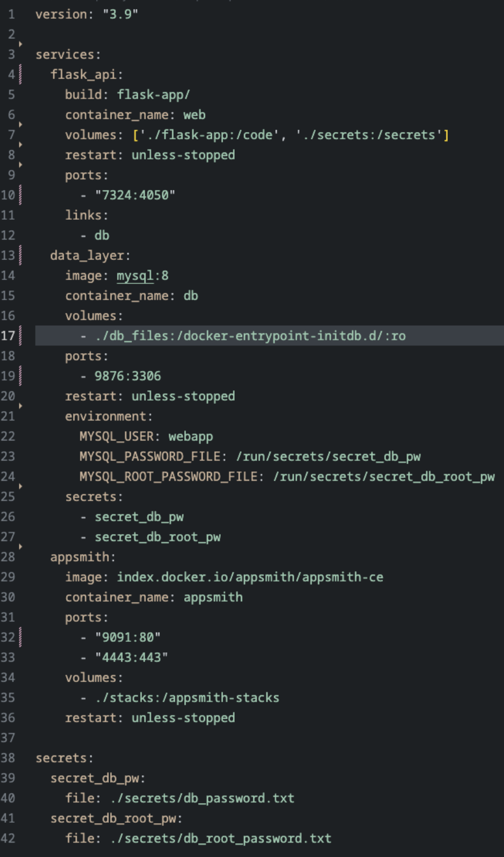Collapse the services block fold arrow at line 3

click(20, 44)
